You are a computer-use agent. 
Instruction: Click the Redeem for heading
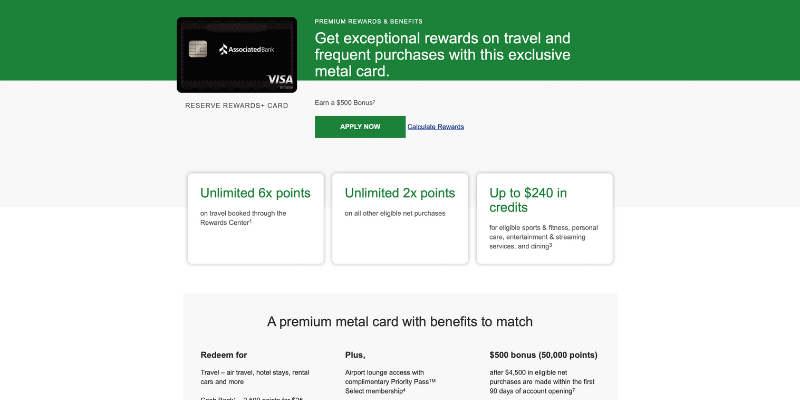(x=224, y=355)
